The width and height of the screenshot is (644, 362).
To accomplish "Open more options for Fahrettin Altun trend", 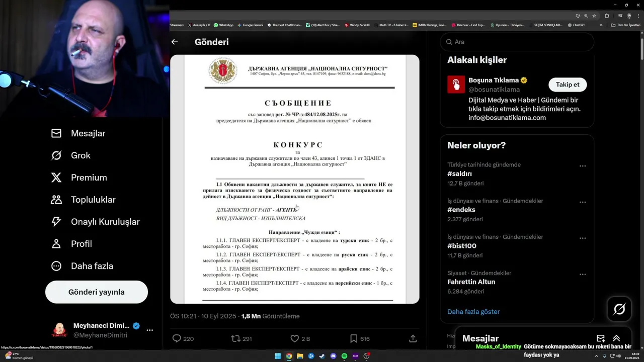I will pos(582,275).
